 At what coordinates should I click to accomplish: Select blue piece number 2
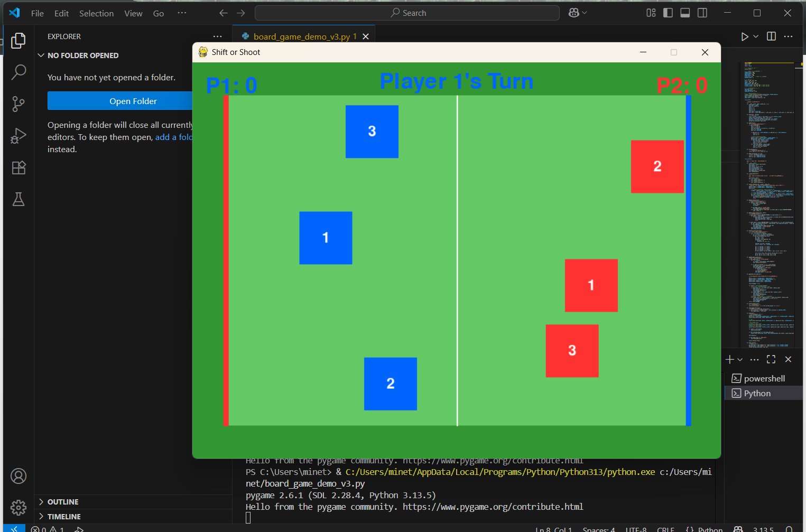click(391, 384)
